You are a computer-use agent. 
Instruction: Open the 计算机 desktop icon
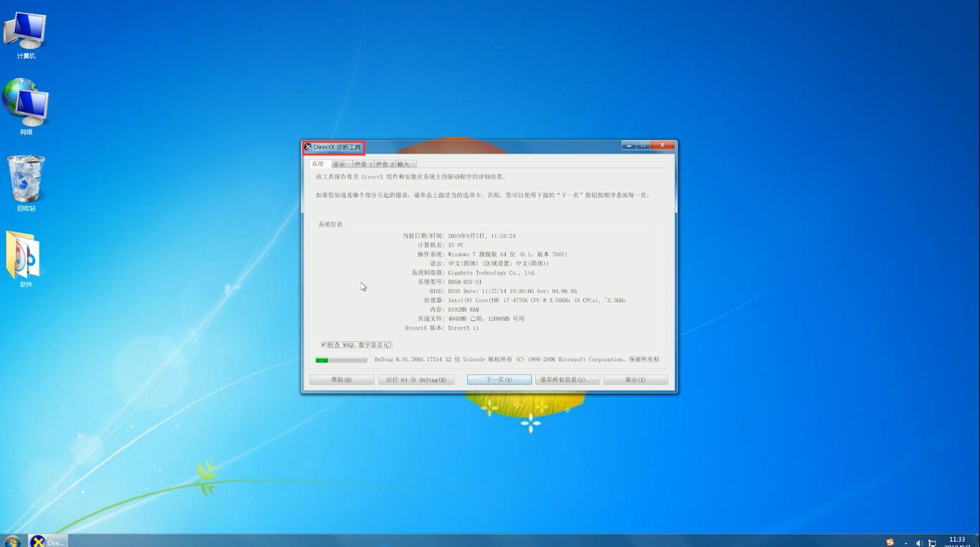pyautogui.click(x=26, y=34)
